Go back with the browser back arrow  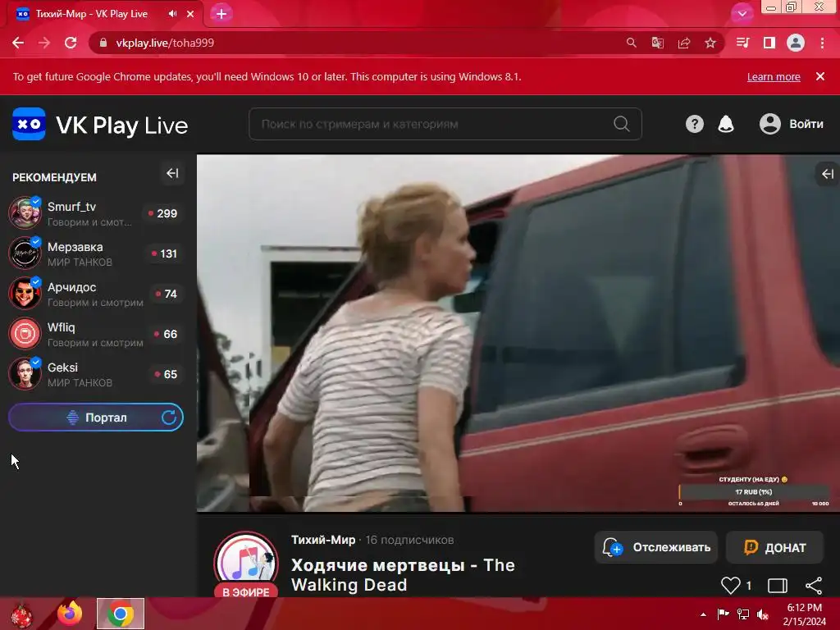coord(18,43)
